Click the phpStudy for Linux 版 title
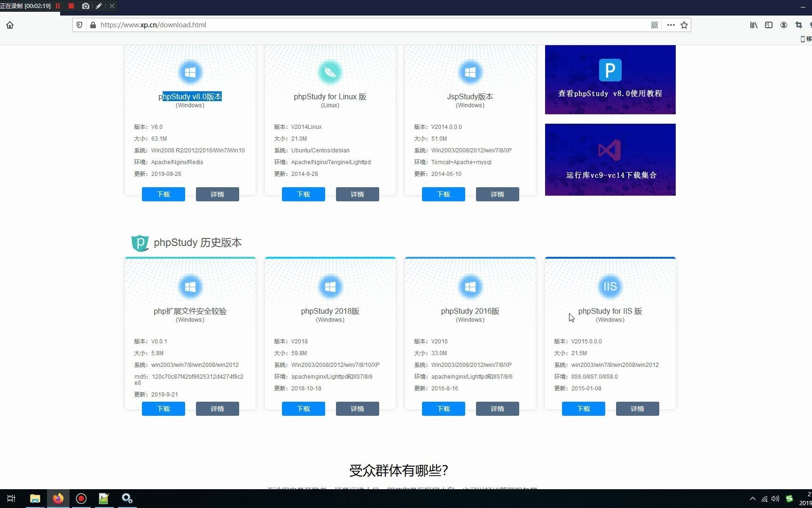The height and width of the screenshot is (508, 812). tap(330, 96)
